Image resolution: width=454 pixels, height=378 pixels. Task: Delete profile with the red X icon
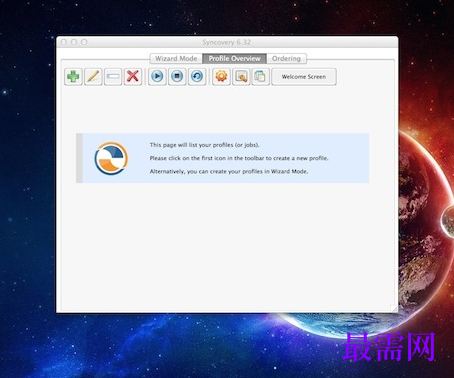(133, 77)
